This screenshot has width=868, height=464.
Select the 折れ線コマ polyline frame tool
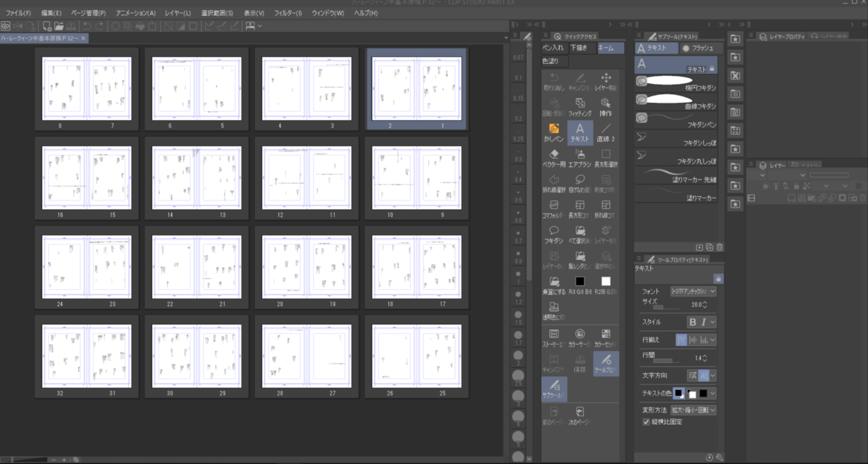[606, 208]
